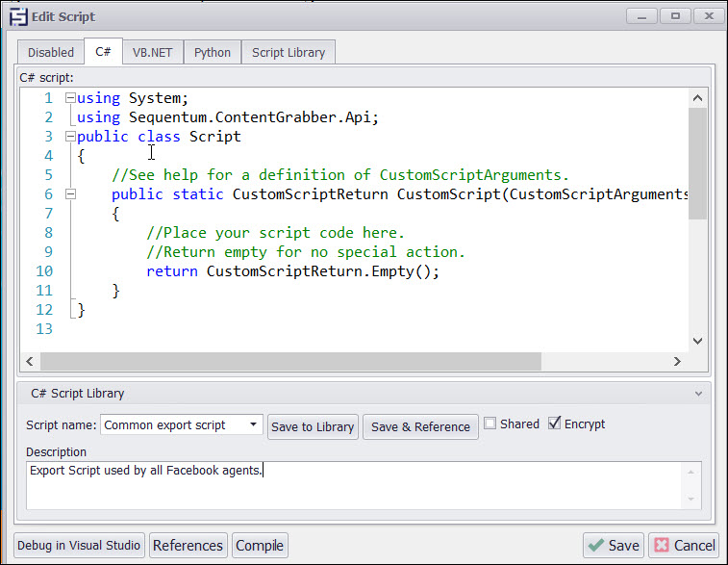
Task: Collapse the Script class fold marker on line 3
Action: click(x=69, y=137)
